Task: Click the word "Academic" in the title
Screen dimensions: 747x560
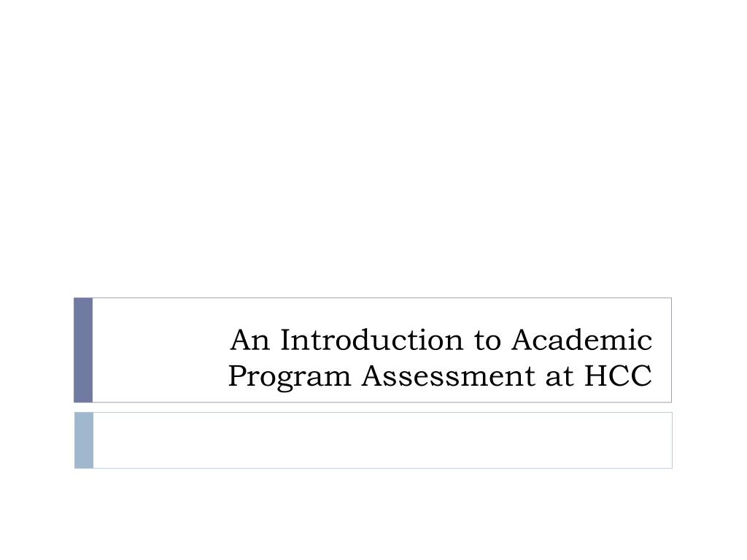Action: pyautogui.click(x=581, y=340)
